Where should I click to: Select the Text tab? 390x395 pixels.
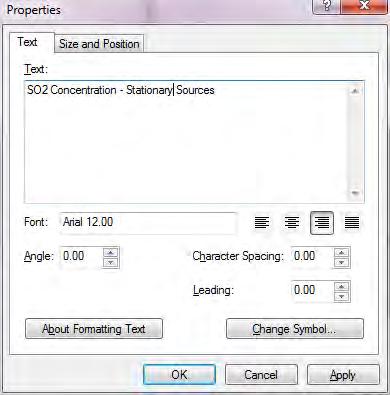[28, 42]
